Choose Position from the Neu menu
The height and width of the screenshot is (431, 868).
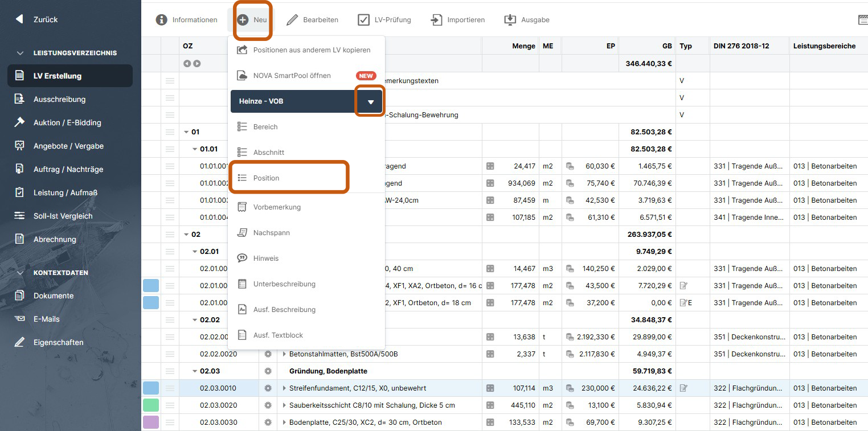(x=266, y=178)
